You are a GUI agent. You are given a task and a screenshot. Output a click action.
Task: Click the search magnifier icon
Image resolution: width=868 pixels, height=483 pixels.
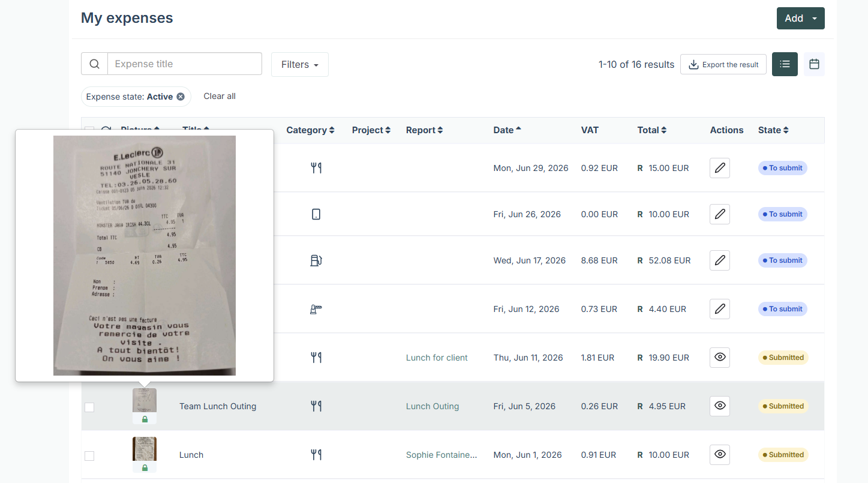94,64
